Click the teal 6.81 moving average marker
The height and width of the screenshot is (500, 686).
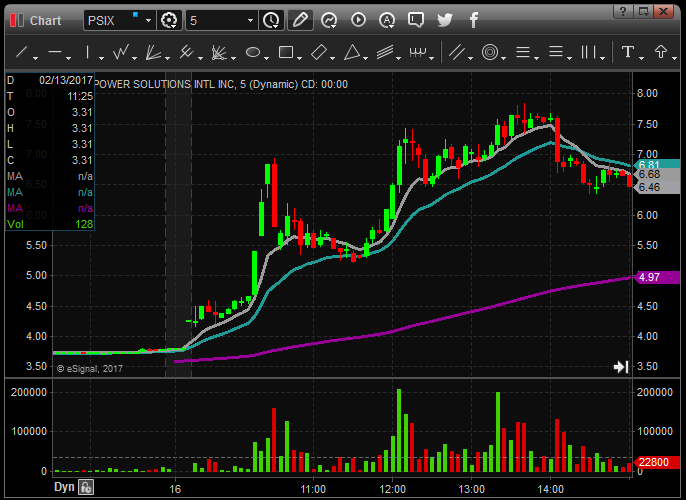[x=658, y=164]
